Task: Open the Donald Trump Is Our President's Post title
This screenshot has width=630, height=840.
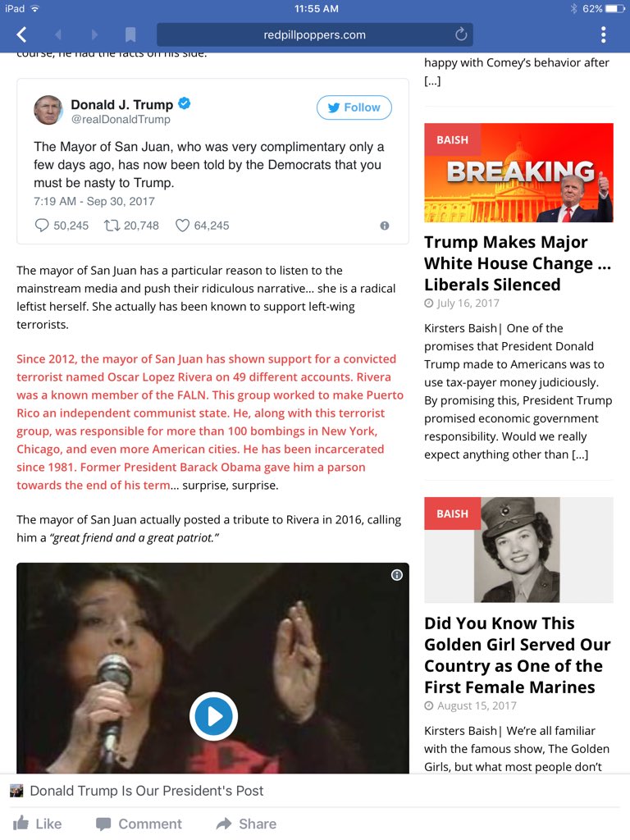Action: click(x=146, y=791)
